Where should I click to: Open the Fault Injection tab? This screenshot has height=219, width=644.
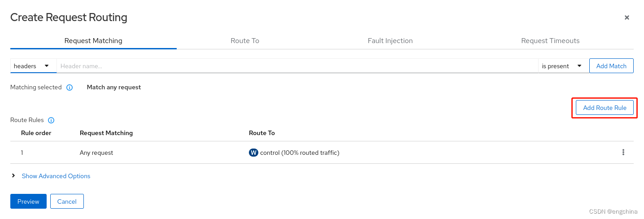coord(390,41)
